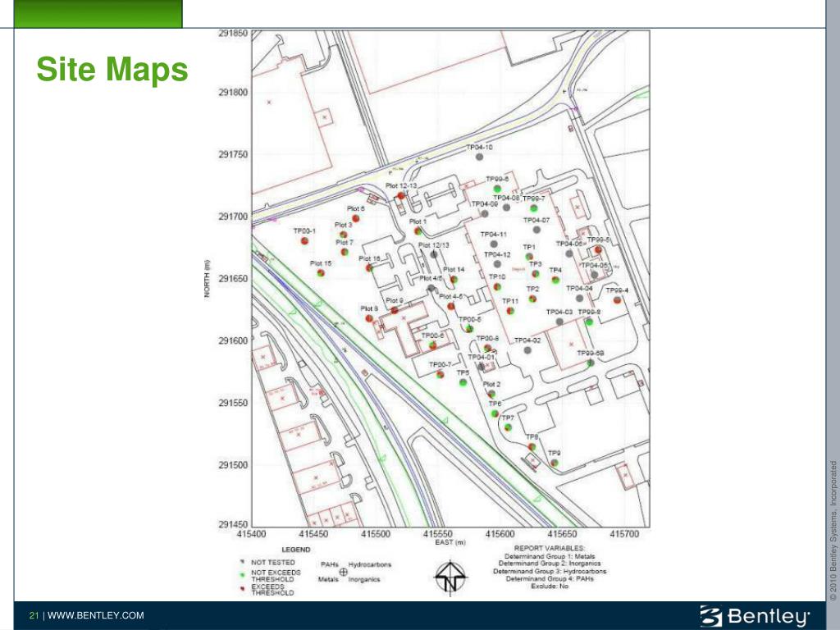Click the TP99-9 green marker
This screenshot has height=630, width=840.
(x=589, y=322)
